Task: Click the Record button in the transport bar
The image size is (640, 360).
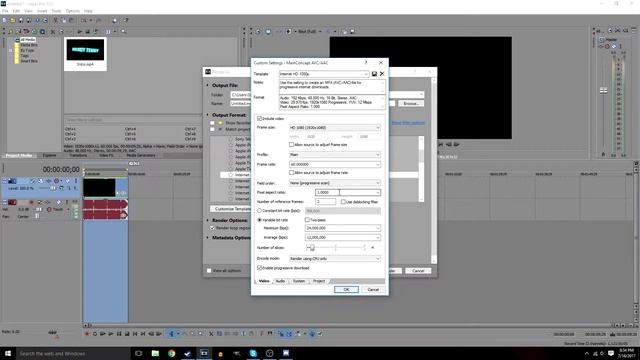Action: [87, 333]
